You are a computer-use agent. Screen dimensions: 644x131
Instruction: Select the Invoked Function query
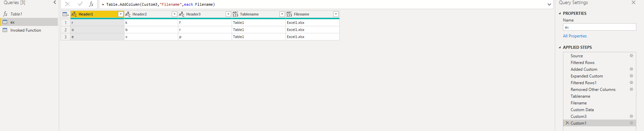tap(29, 30)
